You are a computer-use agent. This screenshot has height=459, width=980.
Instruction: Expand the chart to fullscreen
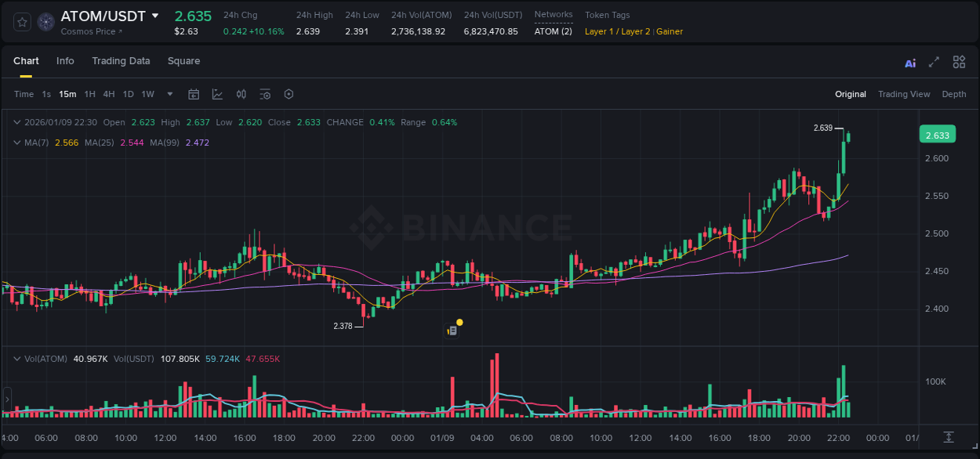click(x=935, y=62)
